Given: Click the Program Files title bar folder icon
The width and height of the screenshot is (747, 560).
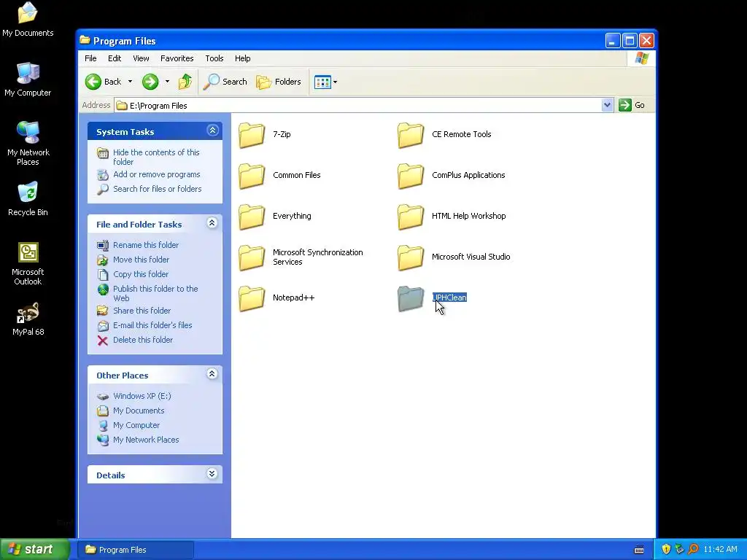Looking at the screenshot, I should 85,40.
